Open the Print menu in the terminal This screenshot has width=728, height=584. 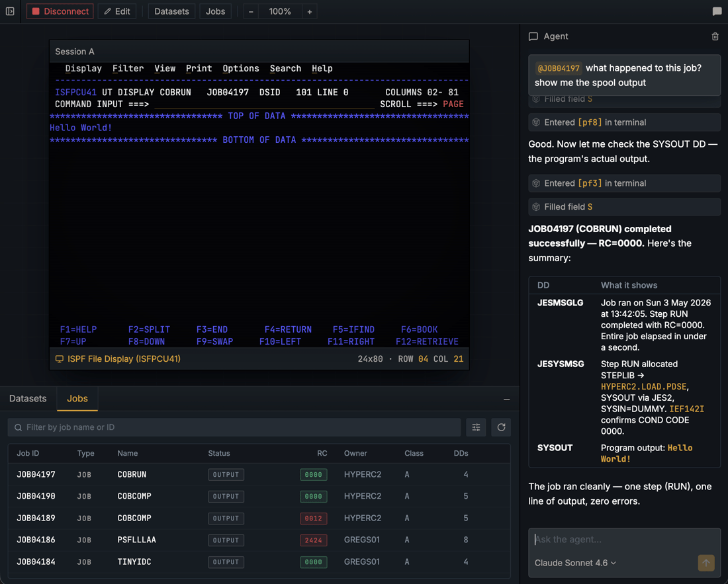coord(199,69)
